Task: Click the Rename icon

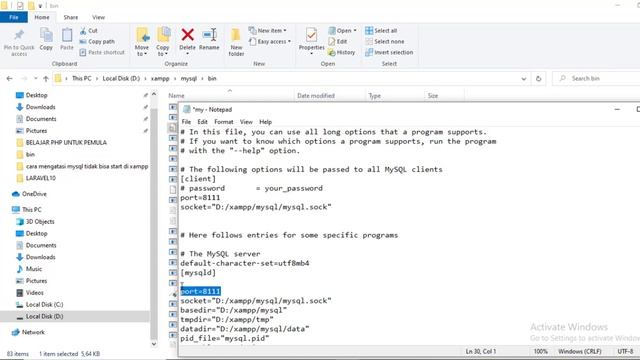Action: pos(209,35)
